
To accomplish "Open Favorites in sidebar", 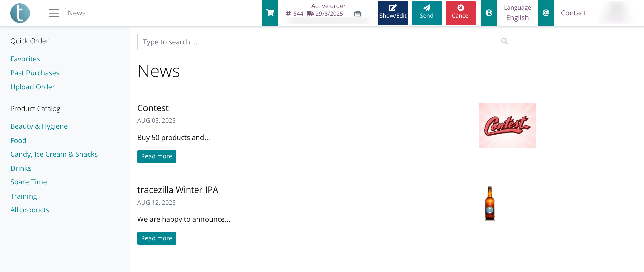I will 25,59.
